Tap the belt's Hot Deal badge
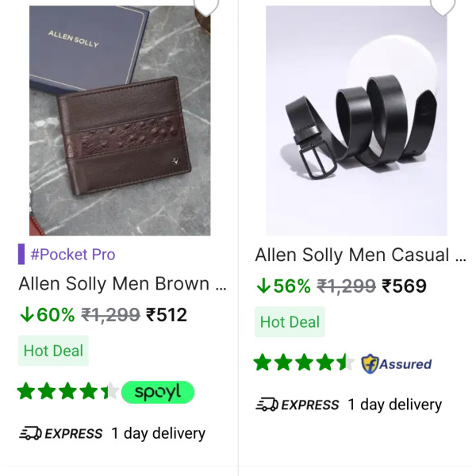 [x=290, y=322]
